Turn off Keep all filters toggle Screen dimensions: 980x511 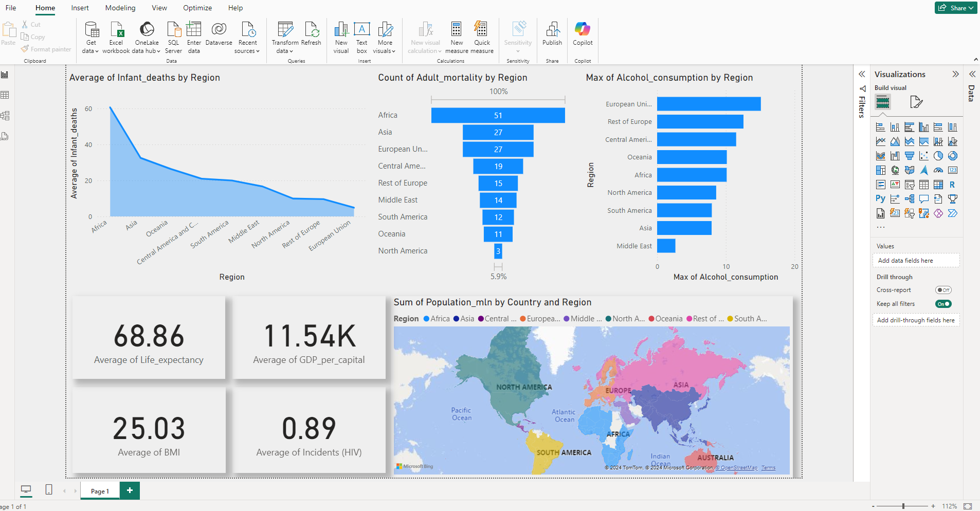coord(943,304)
